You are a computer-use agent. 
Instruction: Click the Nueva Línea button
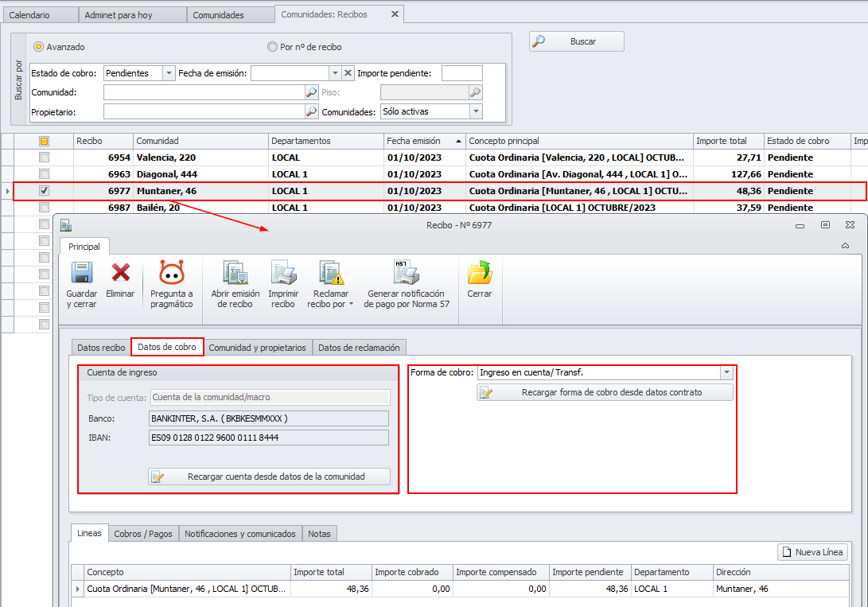812,552
